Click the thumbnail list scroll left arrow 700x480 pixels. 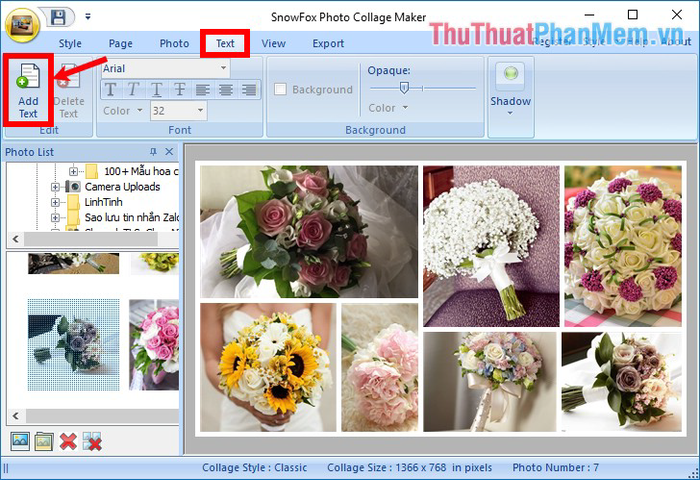[x=16, y=416]
